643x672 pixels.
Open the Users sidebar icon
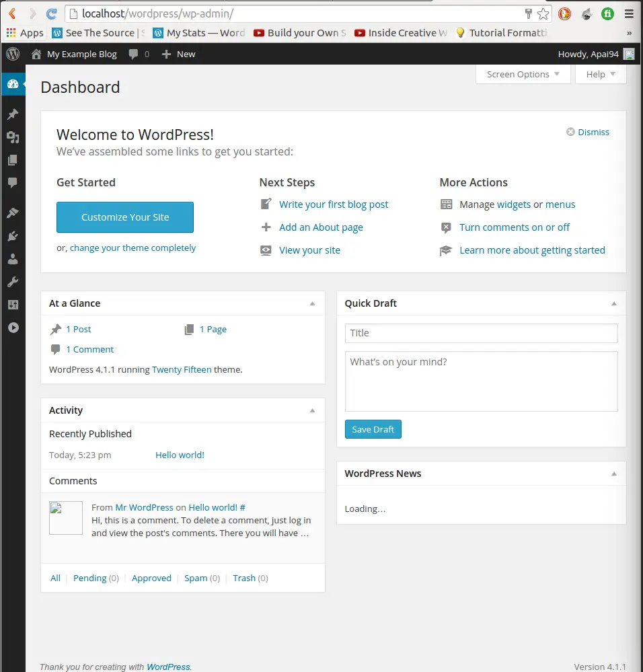click(13, 259)
